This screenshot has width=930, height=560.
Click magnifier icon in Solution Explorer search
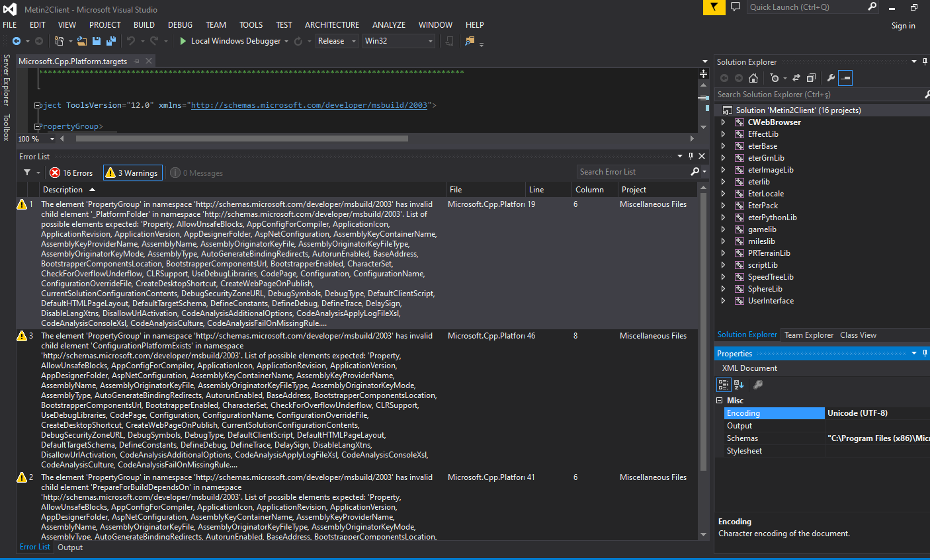926,95
